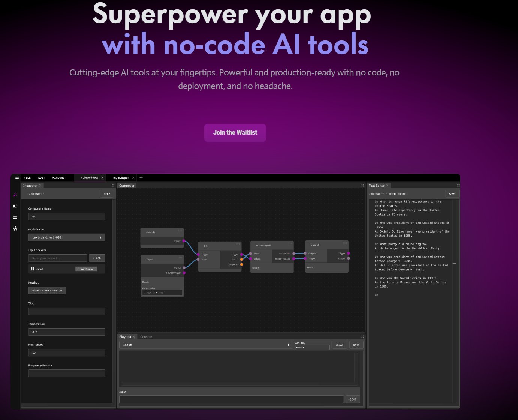The height and width of the screenshot is (420, 518).
Task: Click the Output socket dot on output node
Action: (349, 258)
